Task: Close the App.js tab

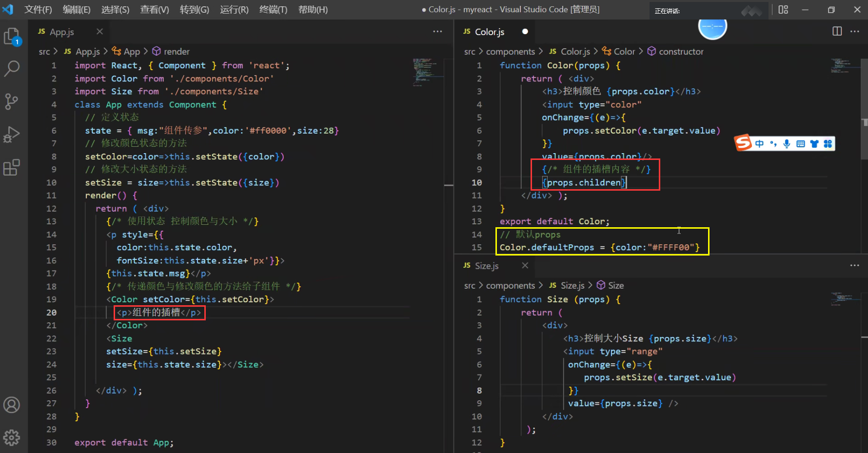Action: tap(99, 32)
